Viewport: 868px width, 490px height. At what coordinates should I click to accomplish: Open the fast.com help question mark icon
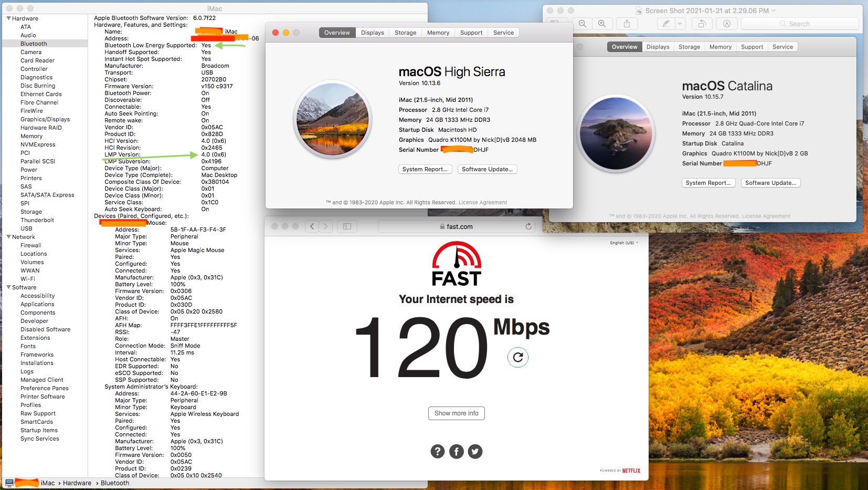(438, 452)
